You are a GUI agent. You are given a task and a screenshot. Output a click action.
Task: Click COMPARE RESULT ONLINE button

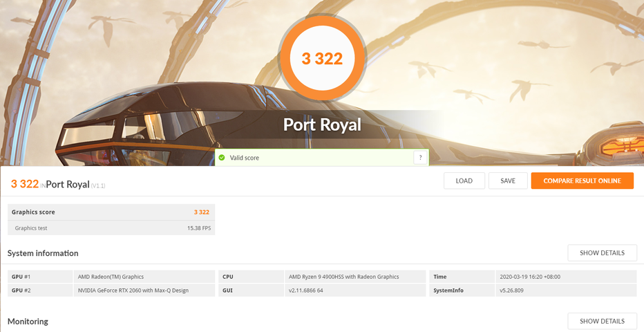pos(583,181)
